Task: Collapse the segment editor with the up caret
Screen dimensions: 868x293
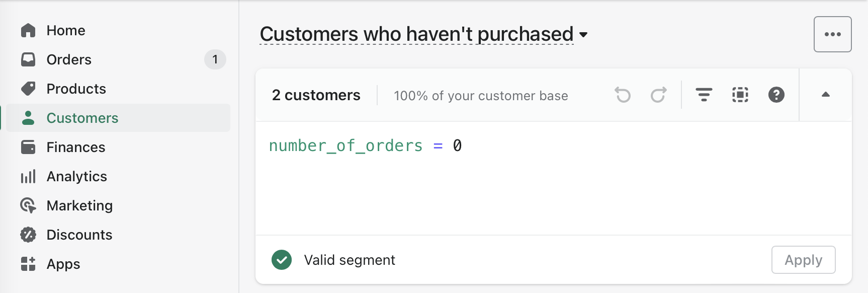Action: pos(826,95)
